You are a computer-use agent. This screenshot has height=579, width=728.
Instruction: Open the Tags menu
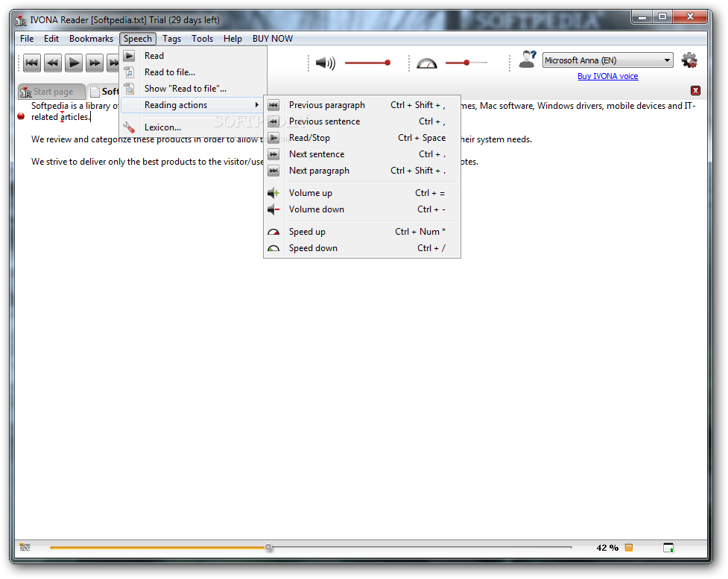(x=172, y=39)
